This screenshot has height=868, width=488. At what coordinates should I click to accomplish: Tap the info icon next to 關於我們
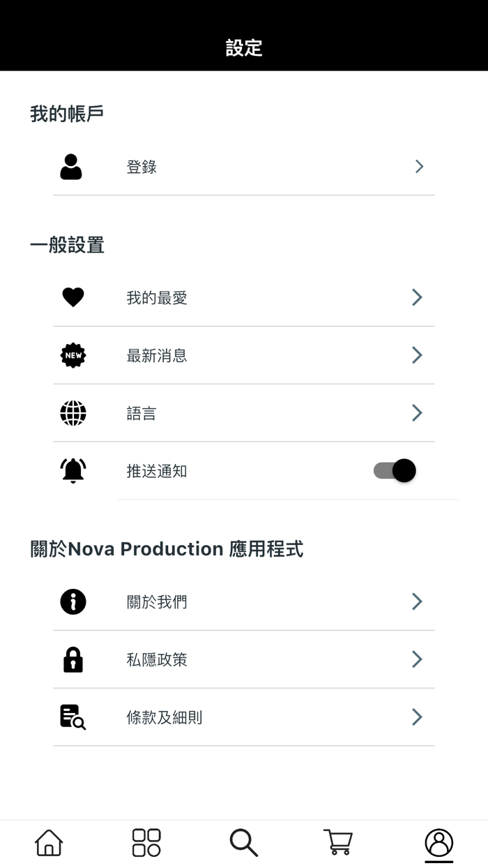[x=73, y=601]
